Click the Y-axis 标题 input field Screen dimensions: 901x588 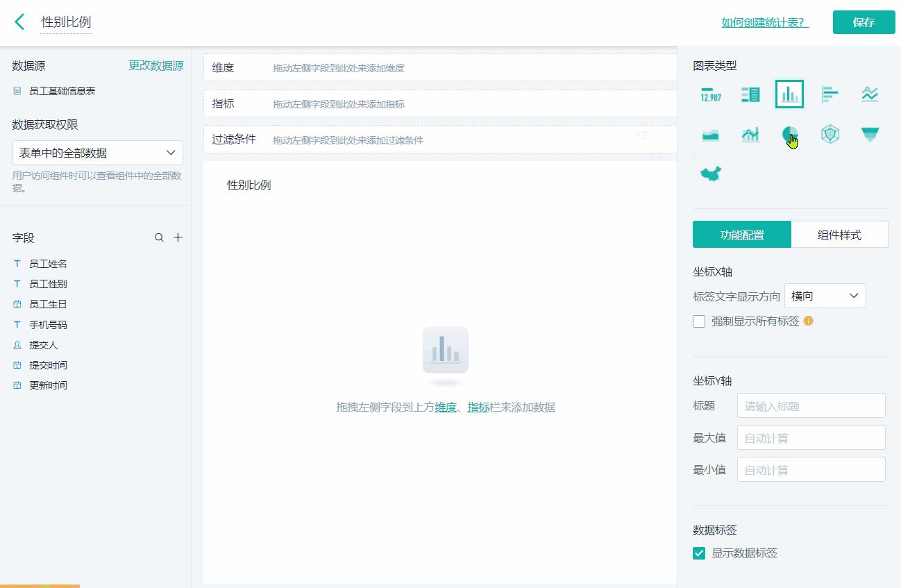(811, 405)
